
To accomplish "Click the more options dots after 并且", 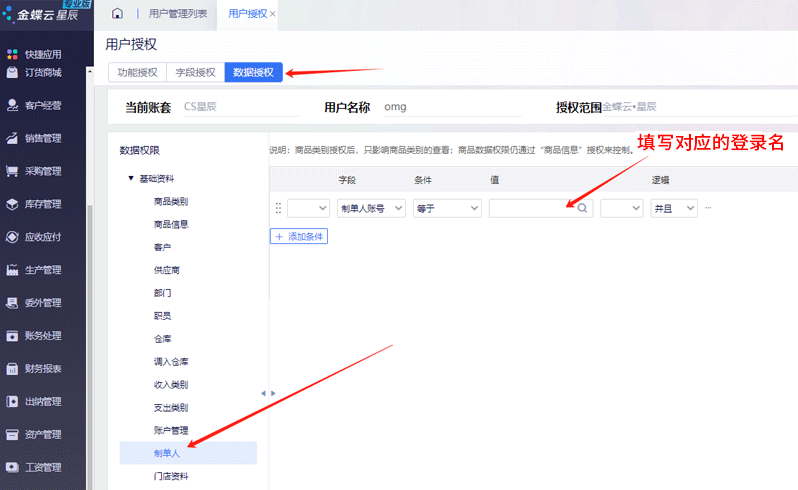I will coord(708,208).
